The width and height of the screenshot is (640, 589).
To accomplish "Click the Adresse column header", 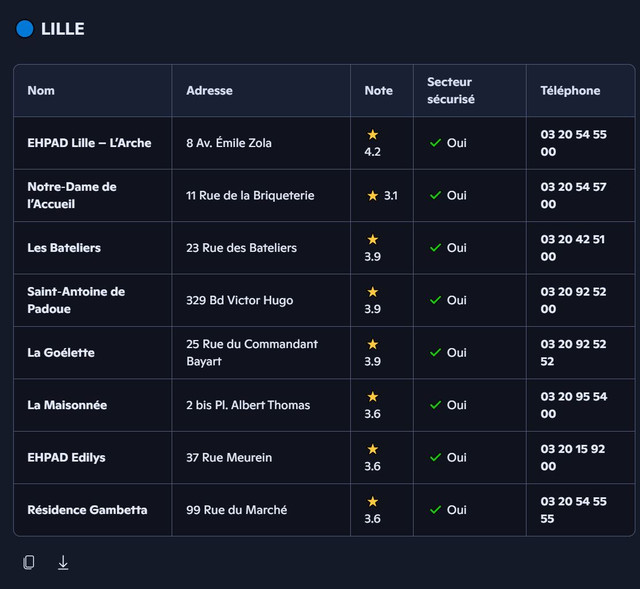I will coord(209,91).
